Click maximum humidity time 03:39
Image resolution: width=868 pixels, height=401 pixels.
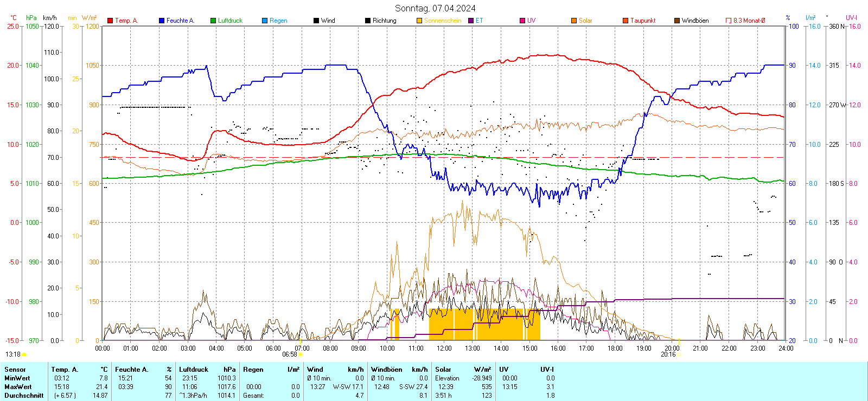click(x=126, y=387)
